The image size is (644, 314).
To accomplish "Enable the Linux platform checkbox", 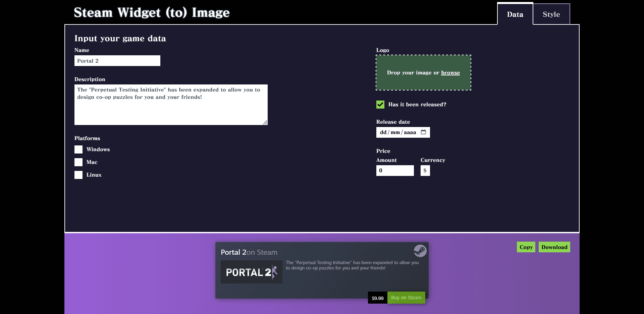I will [78, 175].
